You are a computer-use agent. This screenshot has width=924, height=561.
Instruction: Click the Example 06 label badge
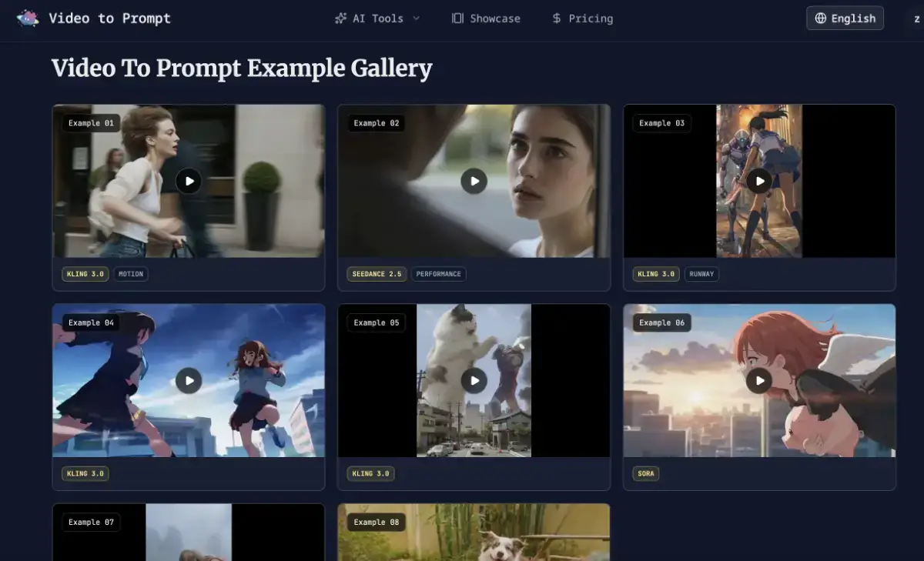coord(661,322)
